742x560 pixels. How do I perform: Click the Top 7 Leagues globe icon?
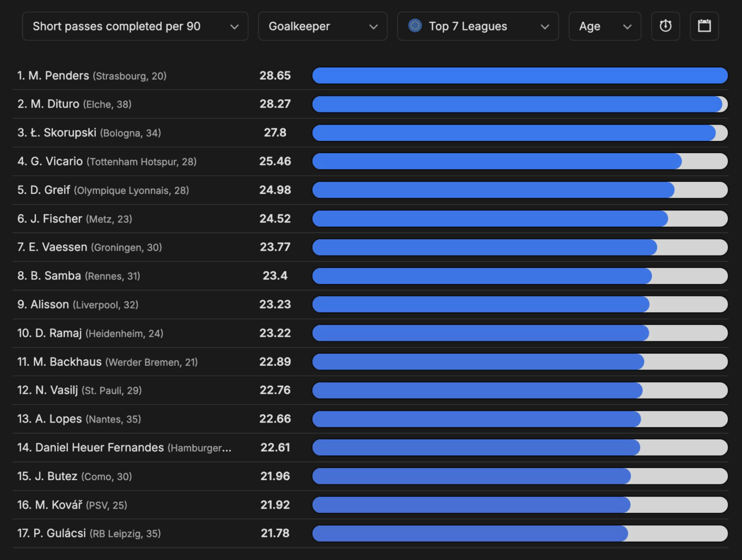click(415, 26)
